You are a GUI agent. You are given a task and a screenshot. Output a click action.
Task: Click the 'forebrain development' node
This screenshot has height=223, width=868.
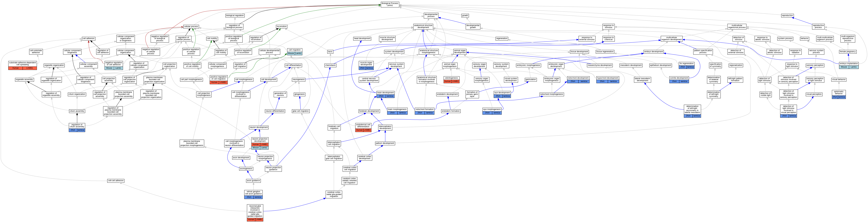click(369, 111)
